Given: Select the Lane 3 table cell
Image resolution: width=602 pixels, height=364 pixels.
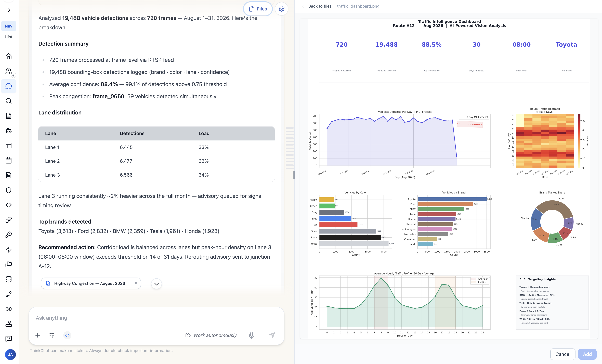Looking at the screenshot, I should 52,175.
